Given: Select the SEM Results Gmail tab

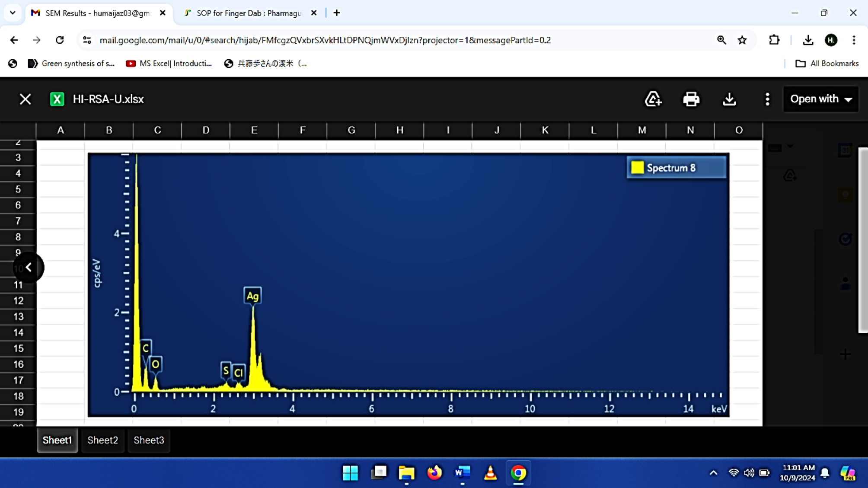Looking at the screenshot, I should pos(99,13).
